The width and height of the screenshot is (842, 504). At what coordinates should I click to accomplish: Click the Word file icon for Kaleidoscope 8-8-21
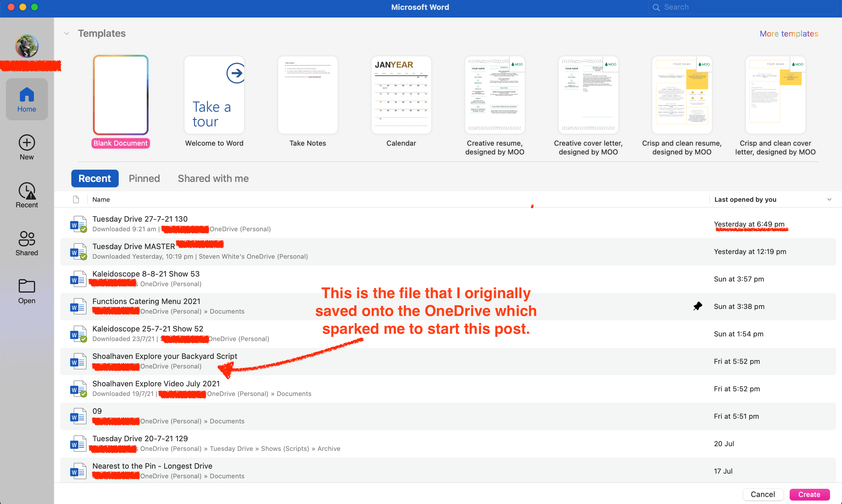pos(78,279)
